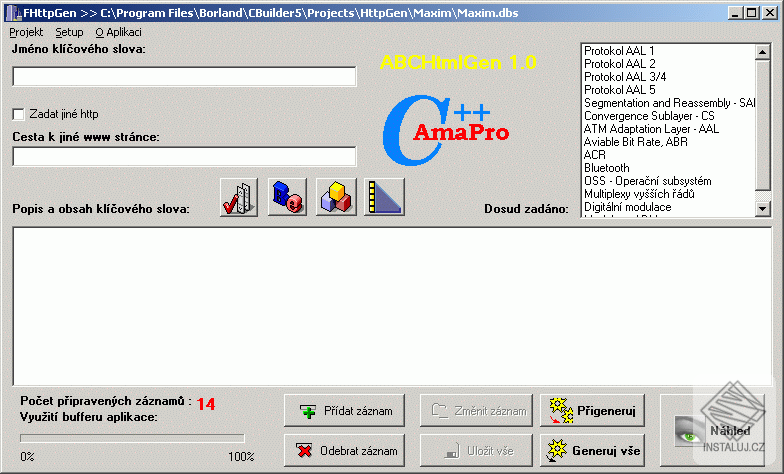784x474 pixels.
Task: Click the Přidat záznam button
Action: [344, 410]
